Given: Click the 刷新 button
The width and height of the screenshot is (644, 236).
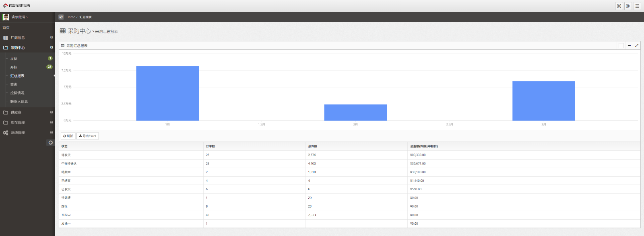Looking at the screenshot, I should pos(68,136).
